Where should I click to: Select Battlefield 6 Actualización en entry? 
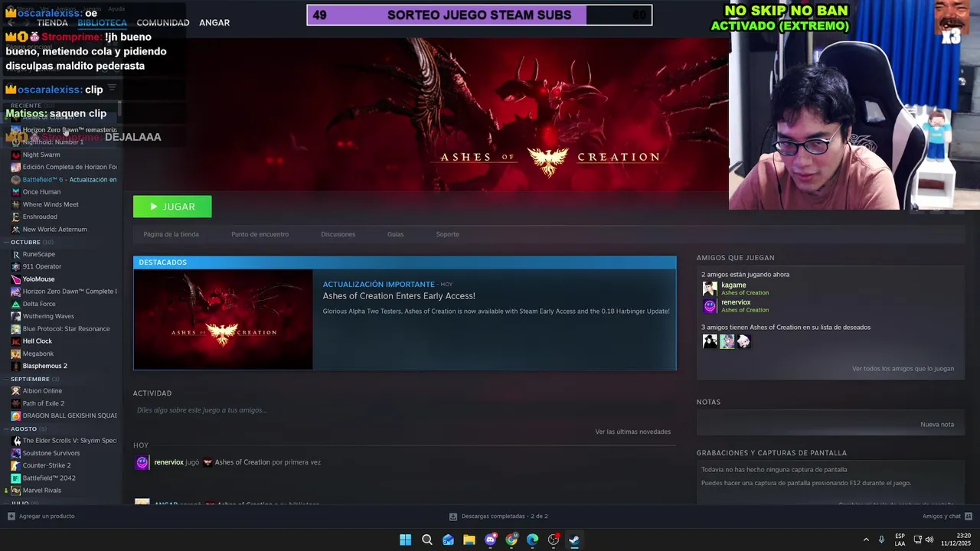(x=70, y=180)
